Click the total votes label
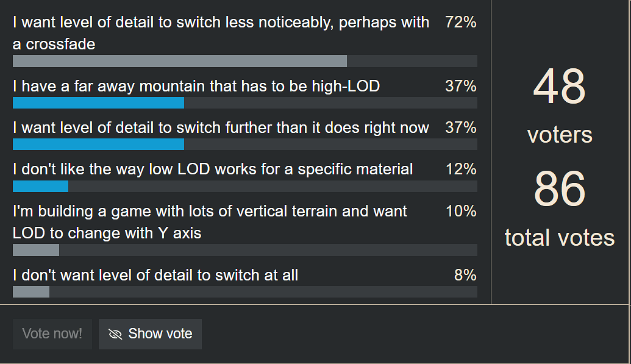 [x=559, y=237]
